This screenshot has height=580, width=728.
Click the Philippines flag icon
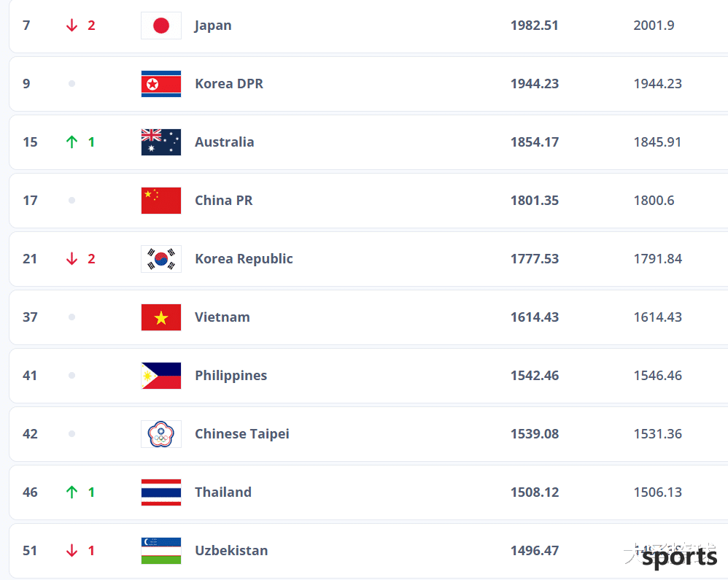pos(161,376)
